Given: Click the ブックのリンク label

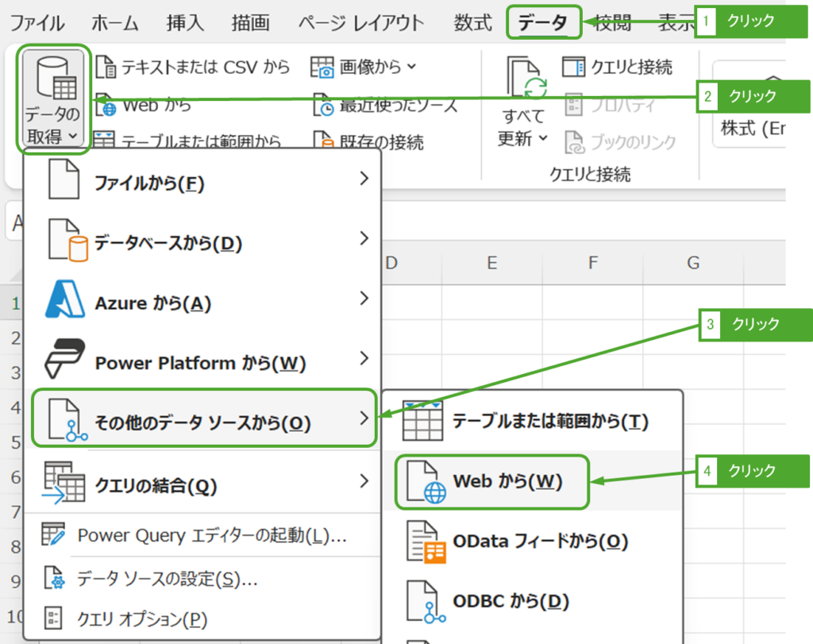Looking at the screenshot, I should [634, 142].
